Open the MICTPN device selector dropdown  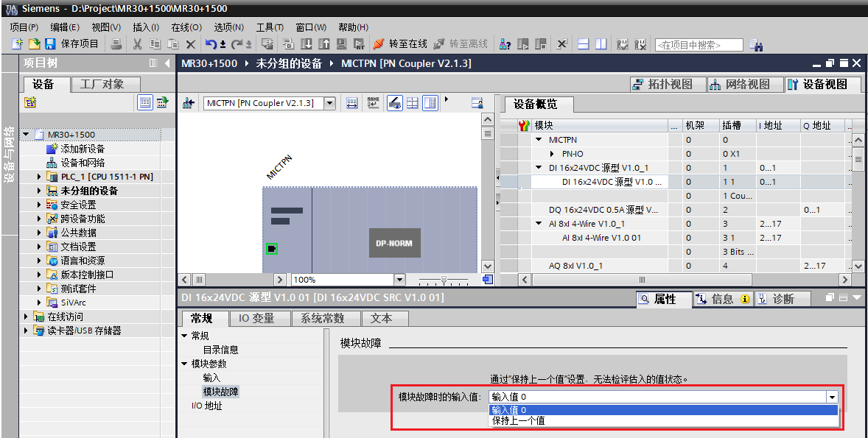coord(329,103)
